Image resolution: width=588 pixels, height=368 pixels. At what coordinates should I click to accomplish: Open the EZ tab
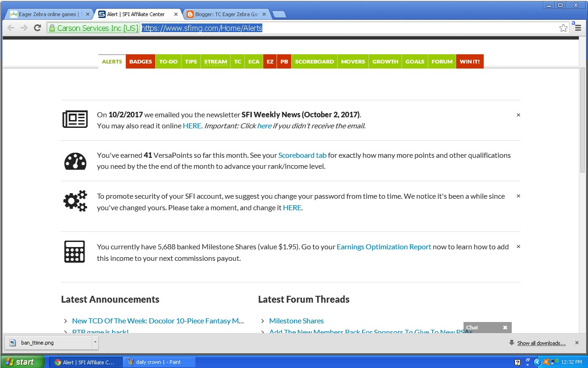[x=270, y=62]
